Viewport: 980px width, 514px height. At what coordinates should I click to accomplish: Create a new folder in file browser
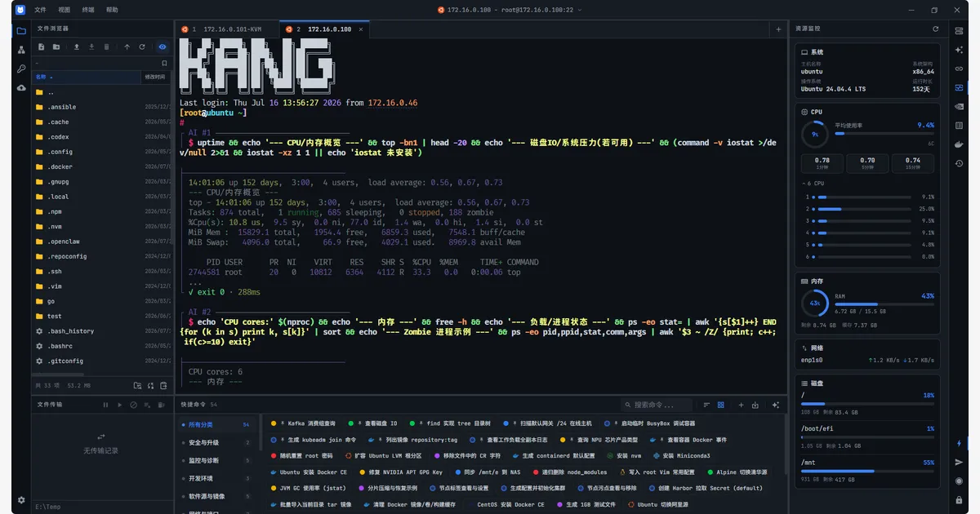(x=56, y=47)
